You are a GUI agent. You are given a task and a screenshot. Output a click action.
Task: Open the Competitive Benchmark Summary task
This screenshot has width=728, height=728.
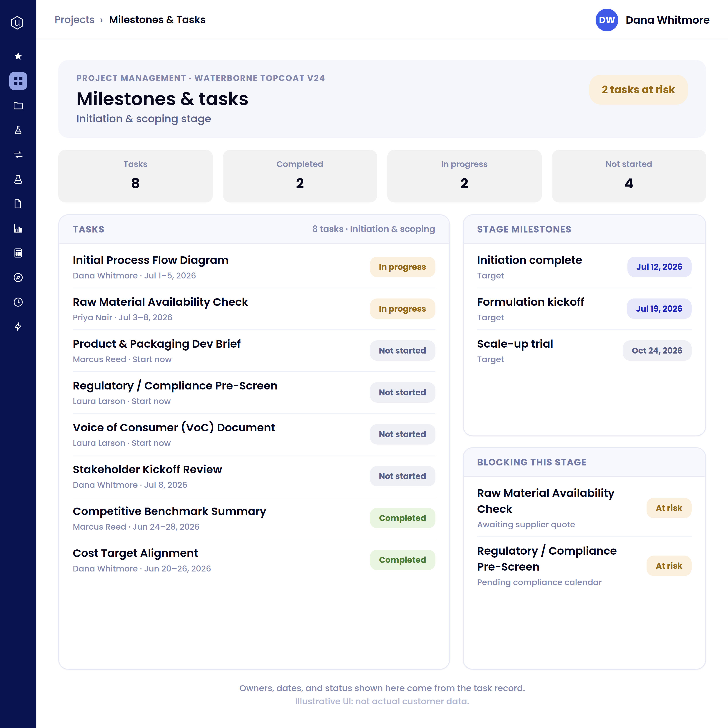click(254, 518)
